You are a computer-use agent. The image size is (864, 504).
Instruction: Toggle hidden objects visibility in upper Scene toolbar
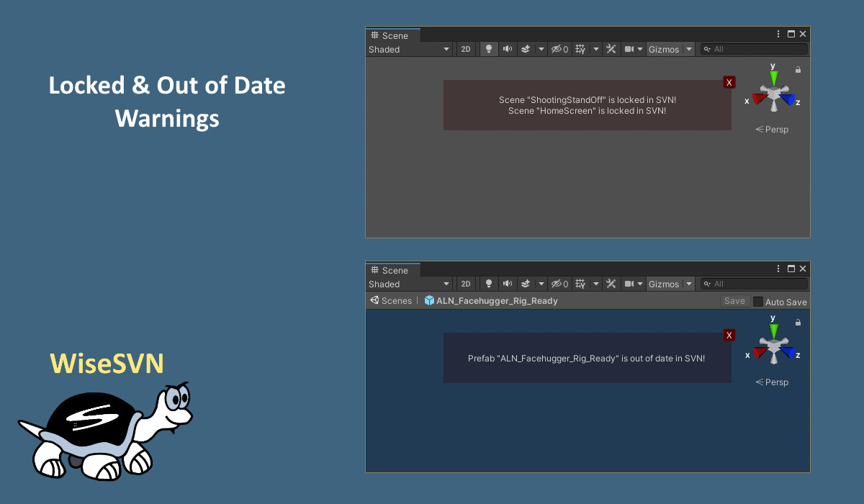coord(559,49)
